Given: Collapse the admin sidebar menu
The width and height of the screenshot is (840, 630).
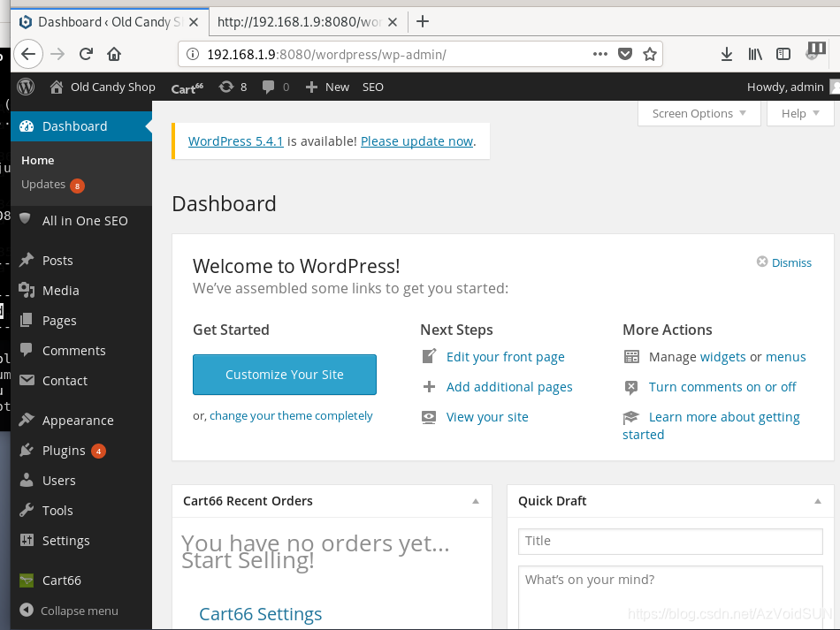Looking at the screenshot, I should [69, 611].
